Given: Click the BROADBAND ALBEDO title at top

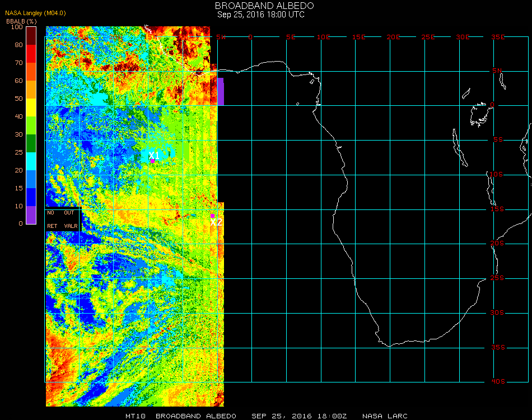Looking at the screenshot, I should [x=264, y=6].
